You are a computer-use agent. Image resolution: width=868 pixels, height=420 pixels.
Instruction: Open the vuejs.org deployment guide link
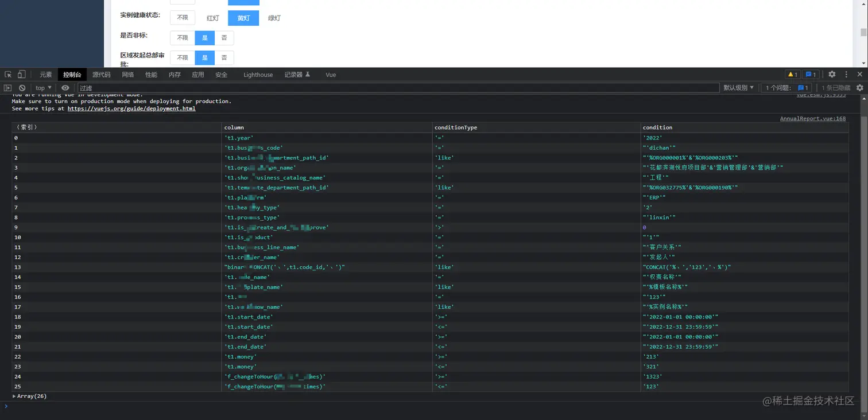point(131,108)
